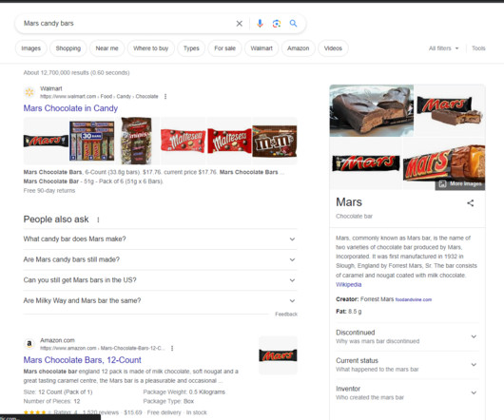Screen dimensions: 504x420
Task: Click the Number of Pieces: 12 text
Action: pyautogui.click(x=51, y=401)
